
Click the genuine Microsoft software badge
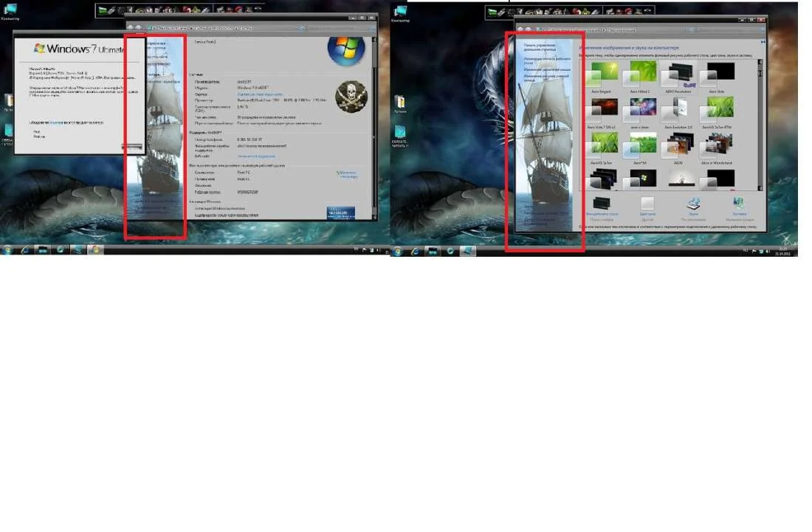(x=341, y=213)
